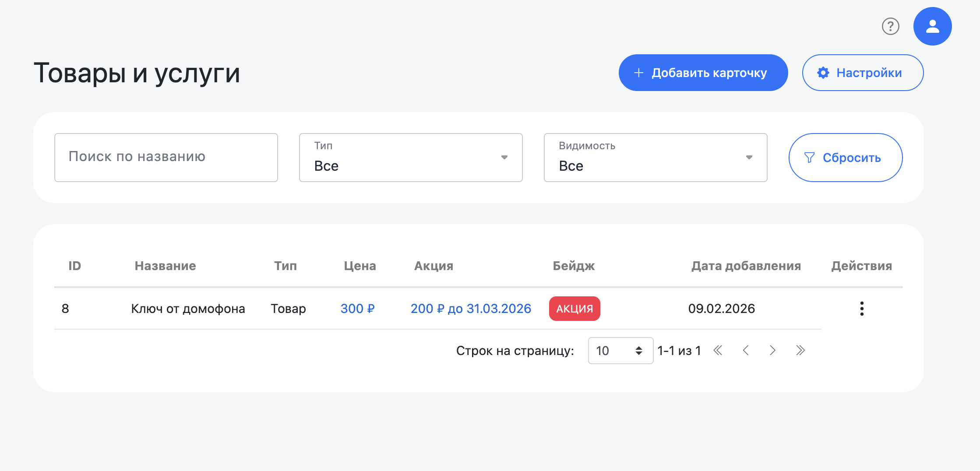Open the 200 ₽ до 31.03.2026 promo link
Viewport: 980px width, 471px height.
coord(471,309)
